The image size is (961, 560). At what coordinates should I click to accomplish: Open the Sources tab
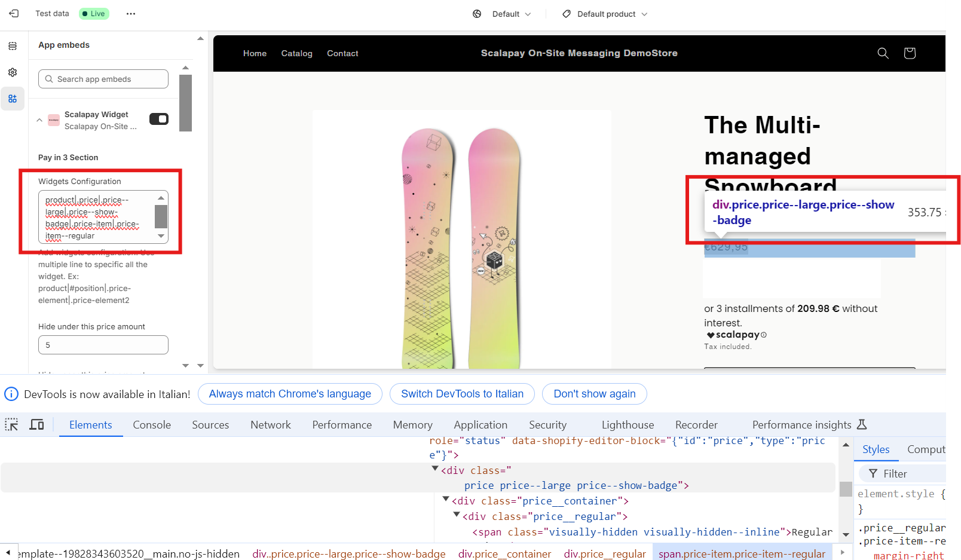tap(210, 425)
